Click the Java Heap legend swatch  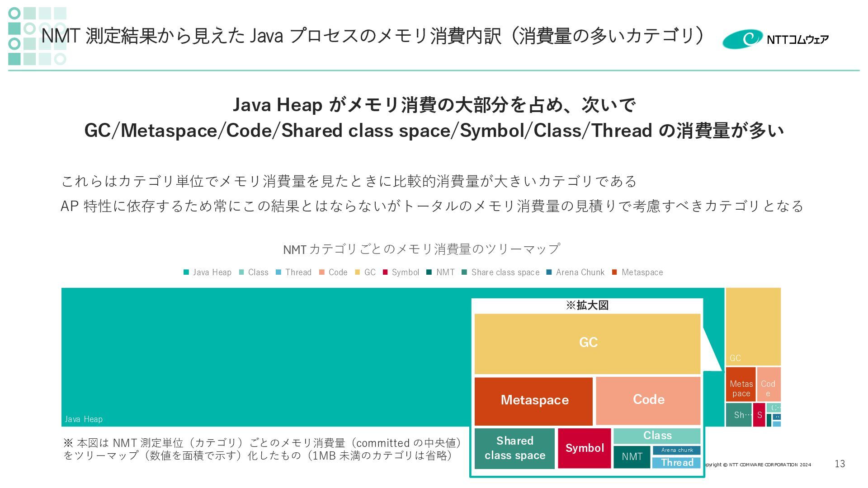(x=186, y=272)
